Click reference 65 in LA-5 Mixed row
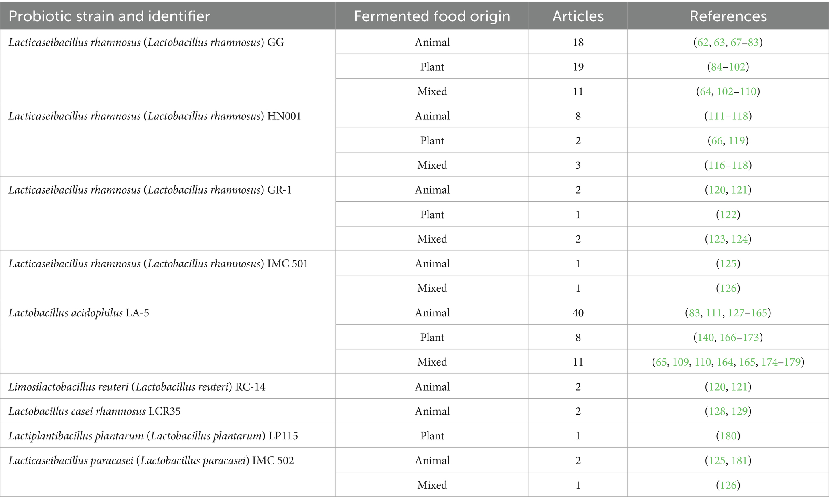Screen dimensions: 829x504 [661, 362]
